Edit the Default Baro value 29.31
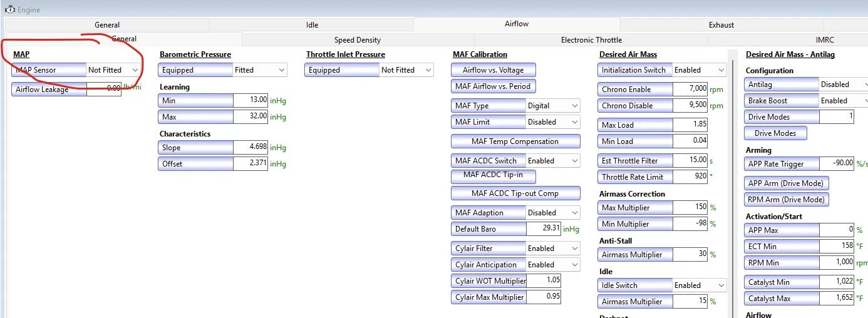The height and width of the screenshot is (318, 868). (544, 229)
